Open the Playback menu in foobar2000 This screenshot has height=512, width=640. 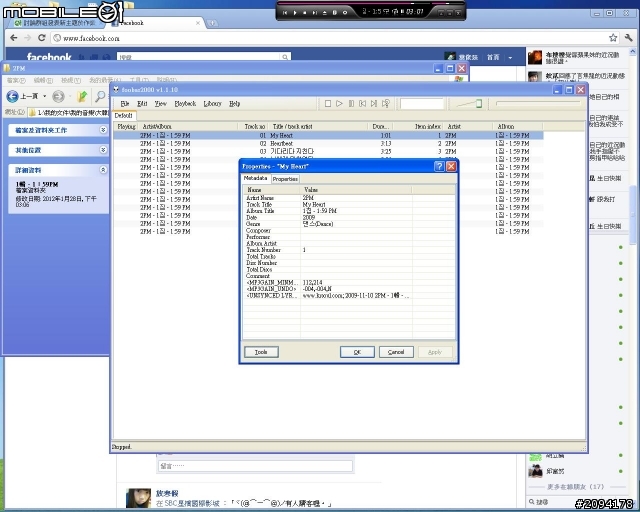pos(185,104)
